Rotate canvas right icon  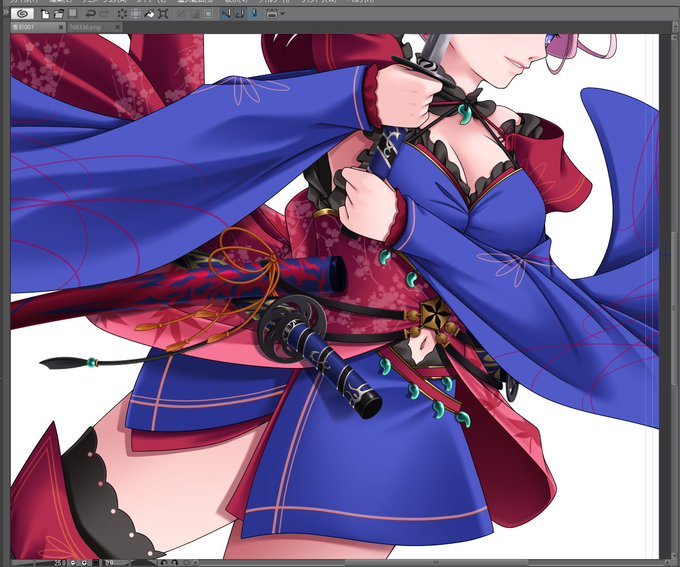(x=174, y=563)
